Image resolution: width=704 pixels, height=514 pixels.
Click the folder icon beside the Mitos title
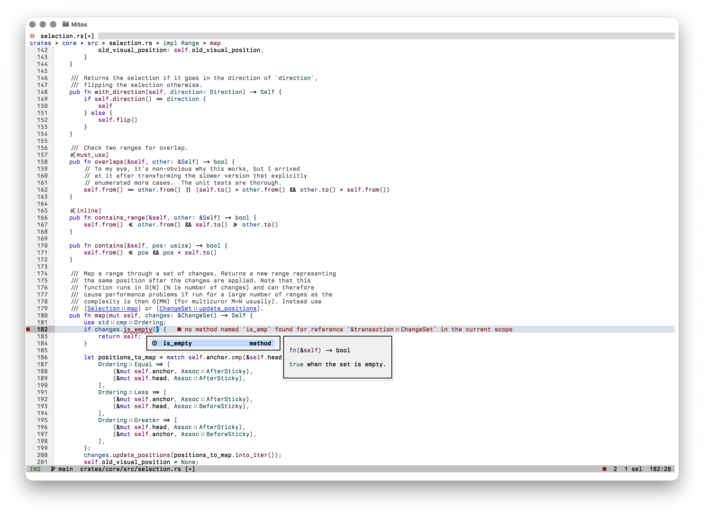pos(66,24)
